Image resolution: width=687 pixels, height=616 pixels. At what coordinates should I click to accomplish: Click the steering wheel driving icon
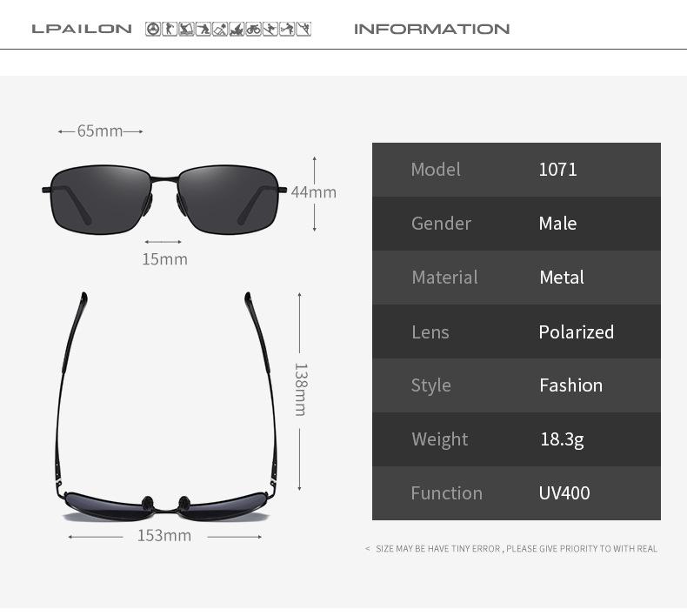(x=153, y=29)
